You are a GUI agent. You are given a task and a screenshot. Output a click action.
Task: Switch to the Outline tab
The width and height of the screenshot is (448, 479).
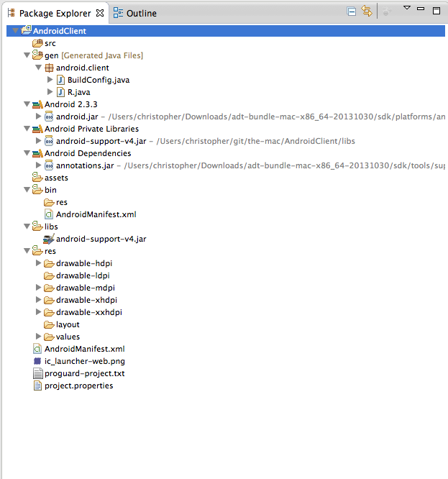[135, 13]
